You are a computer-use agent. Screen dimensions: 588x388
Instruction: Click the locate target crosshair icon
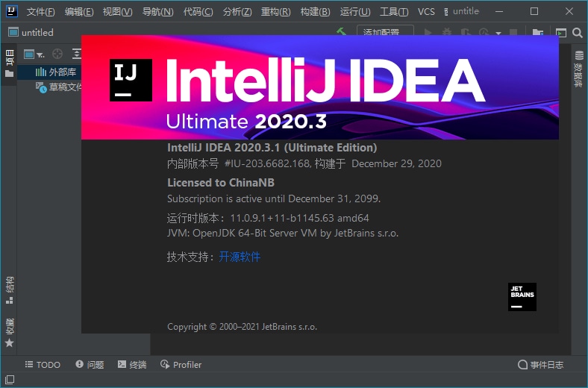click(x=57, y=54)
